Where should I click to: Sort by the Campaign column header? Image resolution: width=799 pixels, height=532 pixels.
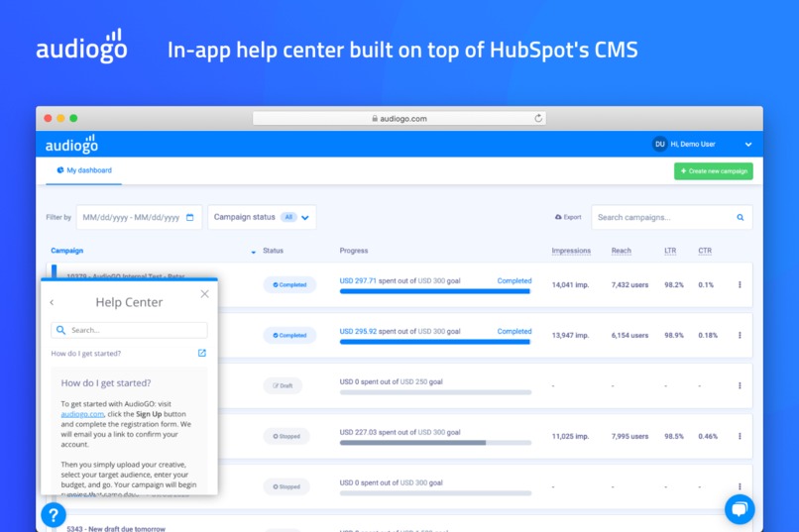[66, 251]
